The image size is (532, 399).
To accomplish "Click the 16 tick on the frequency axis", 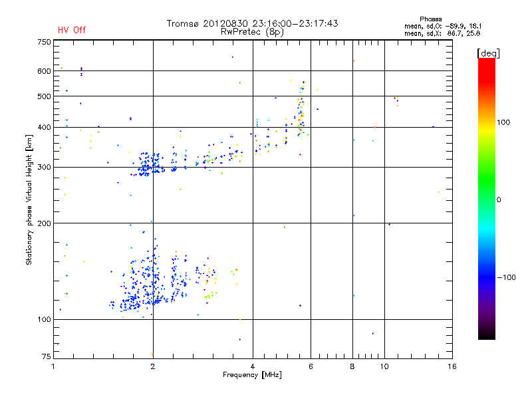I will [452, 366].
